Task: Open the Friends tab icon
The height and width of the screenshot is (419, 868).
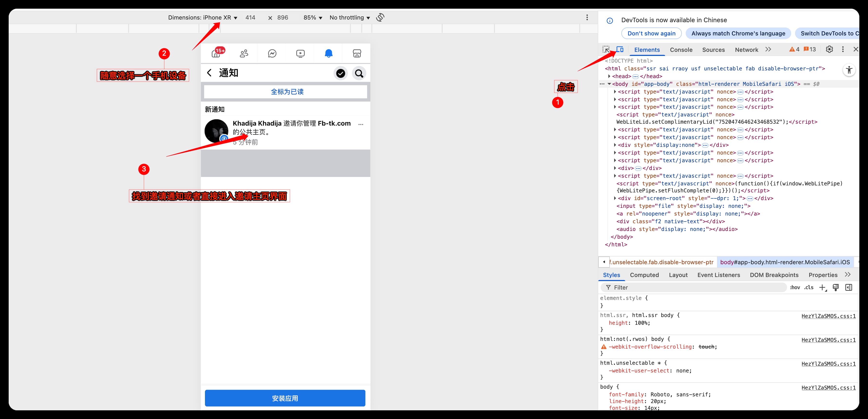Action: (x=244, y=53)
